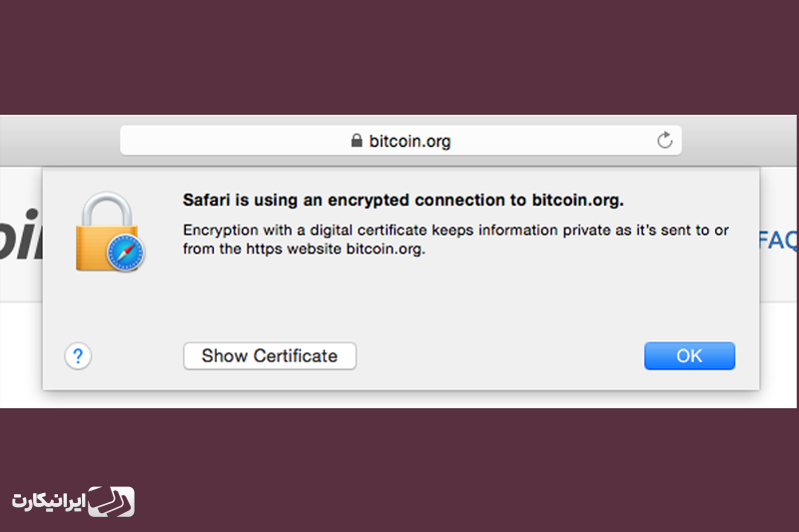799x532 pixels.
Task: Show the site certificate details
Action: [270, 356]
